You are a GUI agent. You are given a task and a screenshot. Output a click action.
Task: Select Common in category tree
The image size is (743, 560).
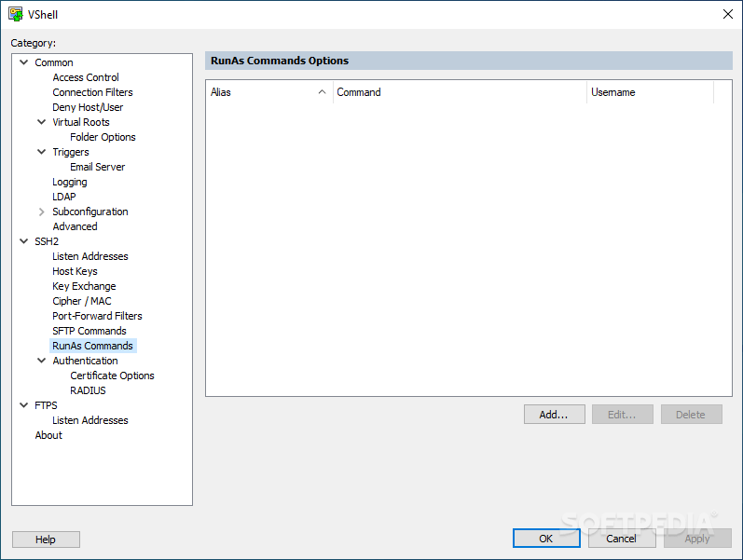53,62
